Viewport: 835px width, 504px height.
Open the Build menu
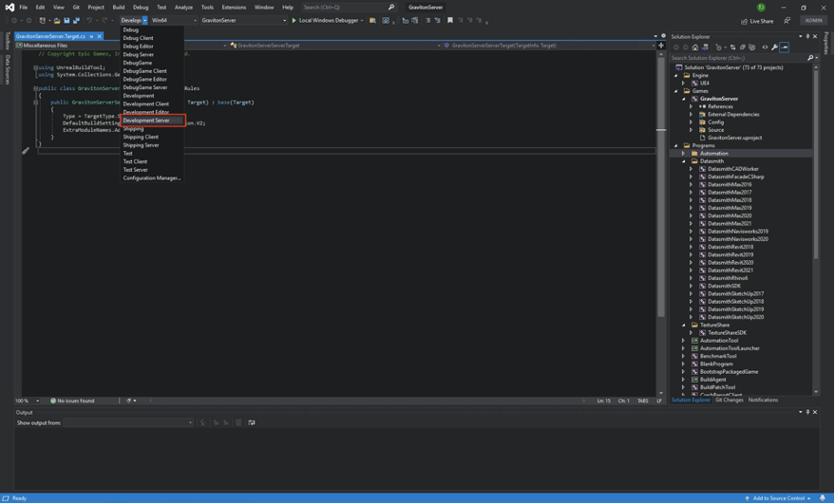click(118, 8)
